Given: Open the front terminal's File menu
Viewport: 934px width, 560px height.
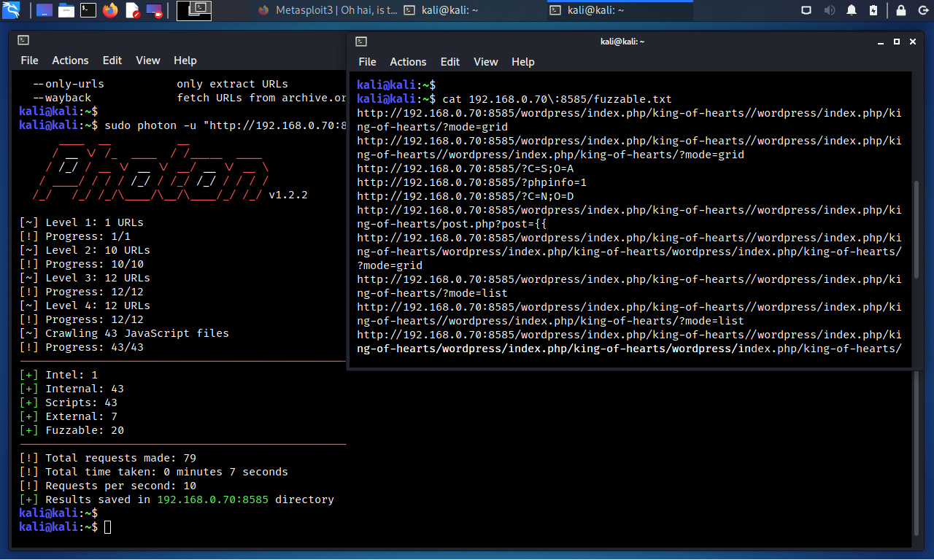Looking at the screenshot, I should pos(368,62).
